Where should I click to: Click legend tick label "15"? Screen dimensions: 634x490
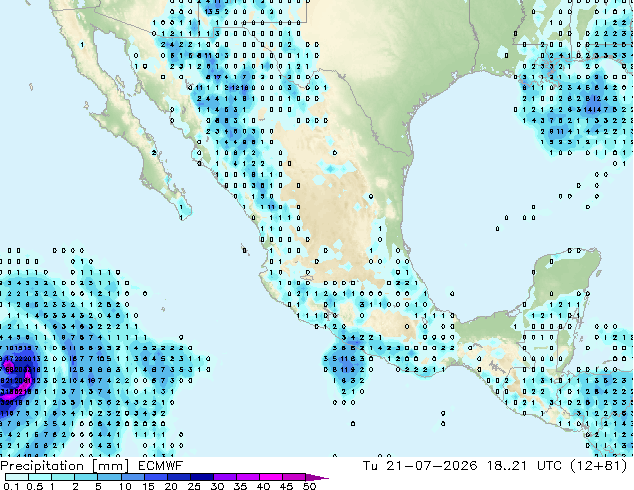point(148,486)
